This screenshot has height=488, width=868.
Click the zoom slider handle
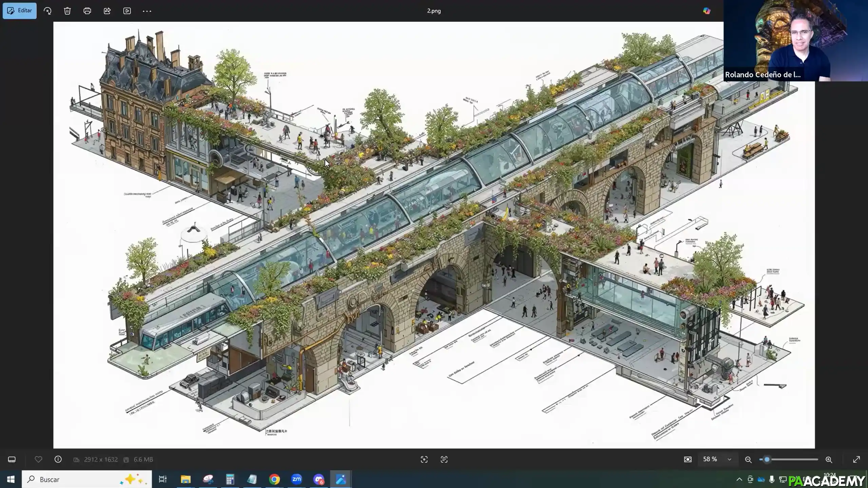(x=767, y=460)
